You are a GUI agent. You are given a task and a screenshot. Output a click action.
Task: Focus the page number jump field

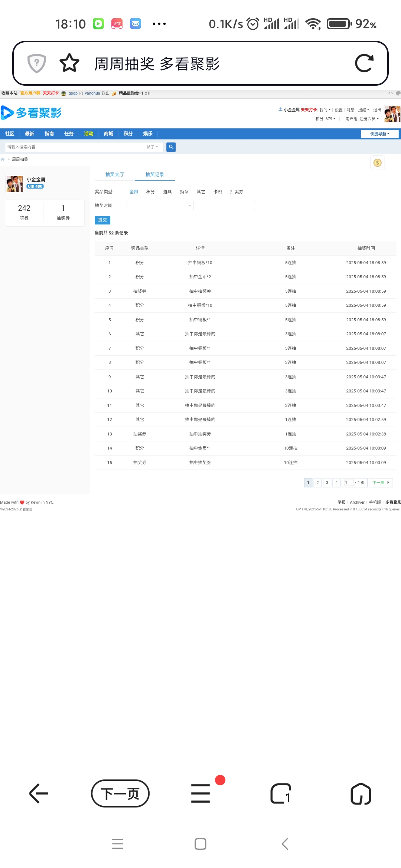(349, 483)
